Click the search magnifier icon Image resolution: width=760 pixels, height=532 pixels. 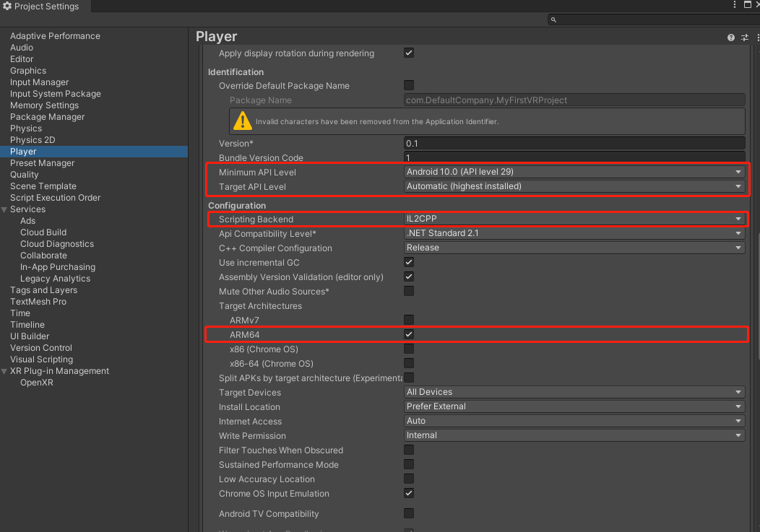[x=553, y=19]
